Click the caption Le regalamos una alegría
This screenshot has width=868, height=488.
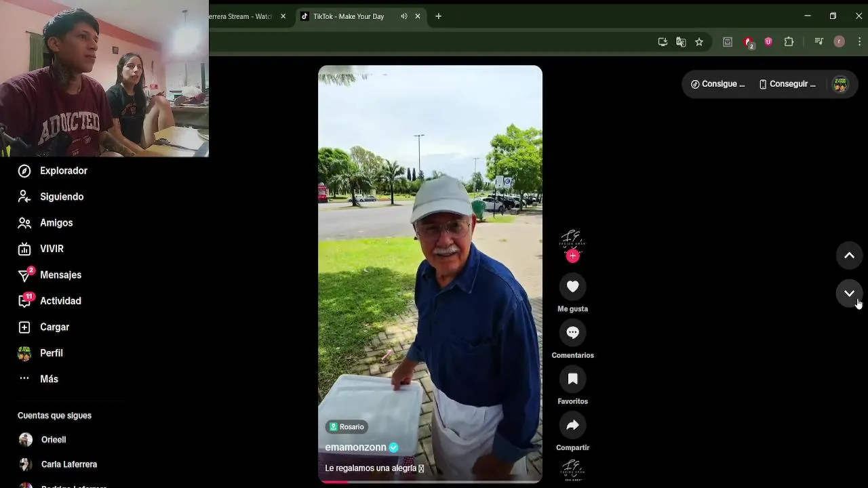(x=374, y=468)
